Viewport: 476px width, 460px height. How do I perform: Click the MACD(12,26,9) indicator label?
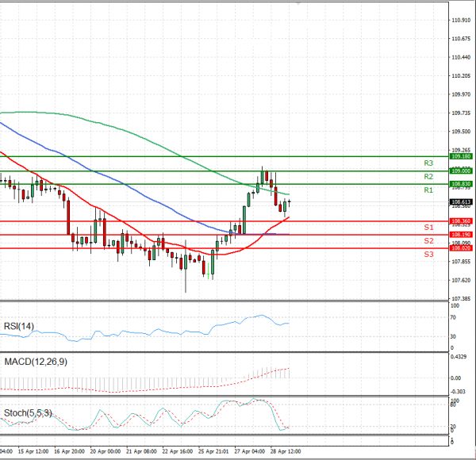click(35, 362)
